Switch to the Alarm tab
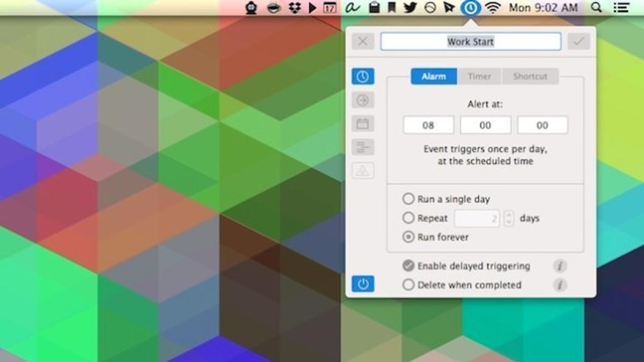Screen dimensions: 644x362 434,76
